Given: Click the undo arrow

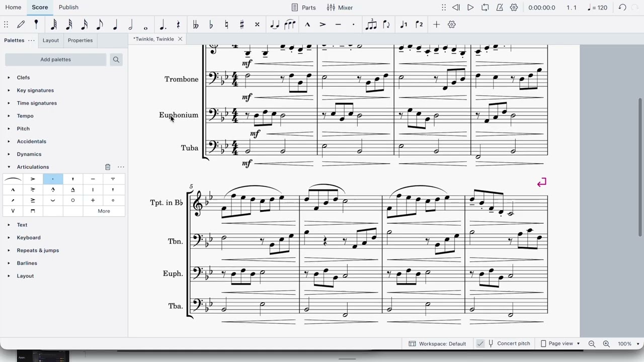Looking at the screenshot, I should [622, 8].
